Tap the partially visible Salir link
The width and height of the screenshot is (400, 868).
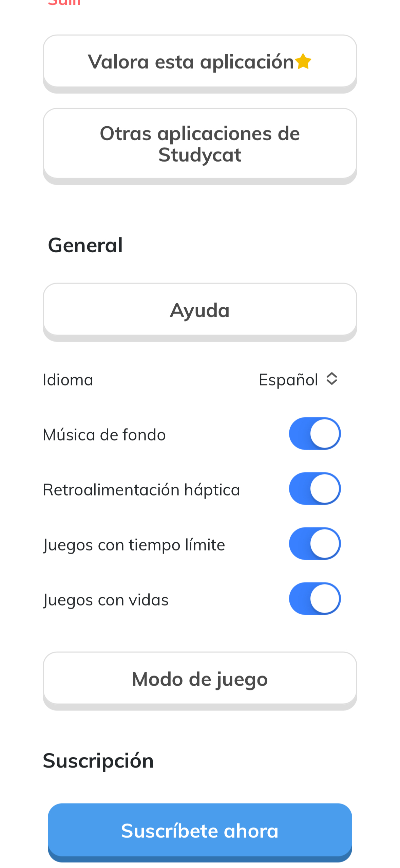click(64, 3)
